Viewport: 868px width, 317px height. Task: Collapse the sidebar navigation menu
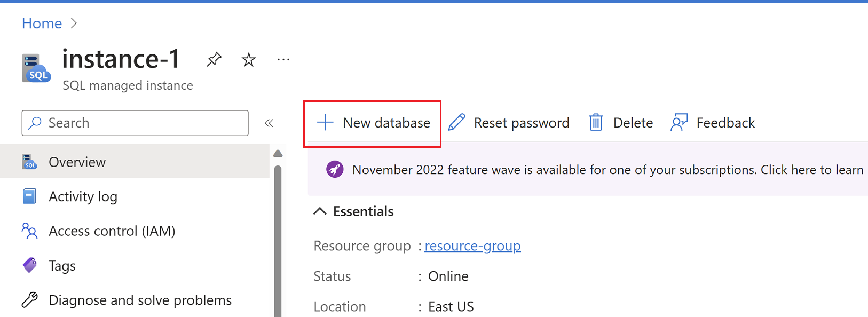click(x=269, y=123)
